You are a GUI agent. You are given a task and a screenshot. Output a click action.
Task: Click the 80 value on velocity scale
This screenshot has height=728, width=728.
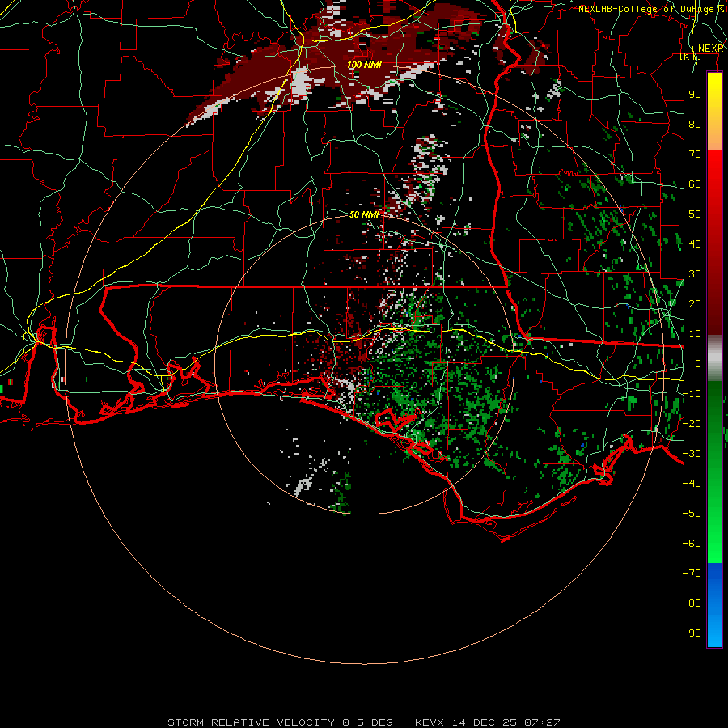pos(695,125)
